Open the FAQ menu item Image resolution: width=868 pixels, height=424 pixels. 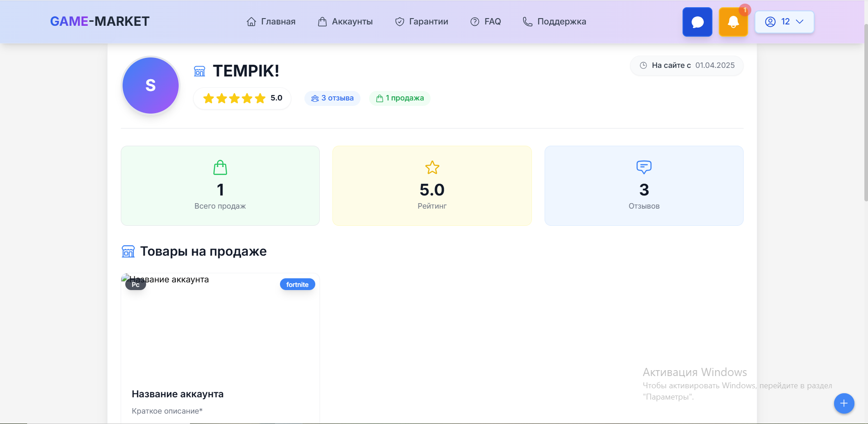[x=485, y=22]
